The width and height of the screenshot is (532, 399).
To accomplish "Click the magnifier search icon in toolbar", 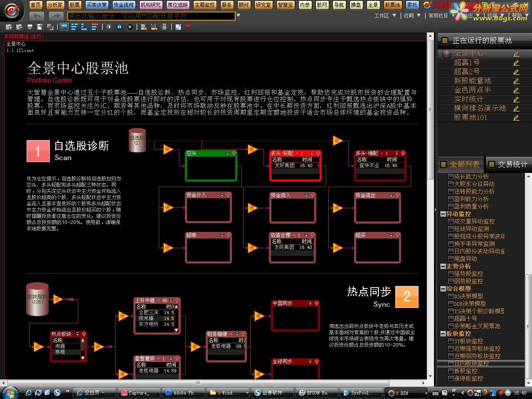I will coord(143,27).
